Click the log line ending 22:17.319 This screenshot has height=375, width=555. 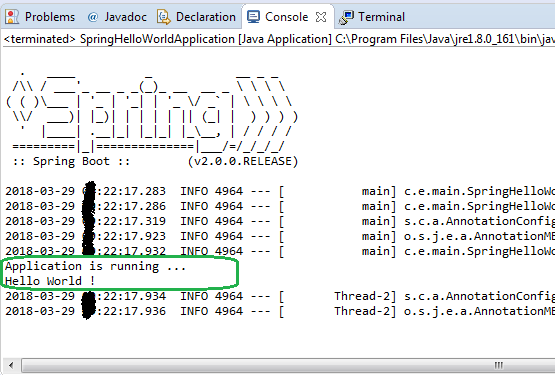(x=280, y=221)
